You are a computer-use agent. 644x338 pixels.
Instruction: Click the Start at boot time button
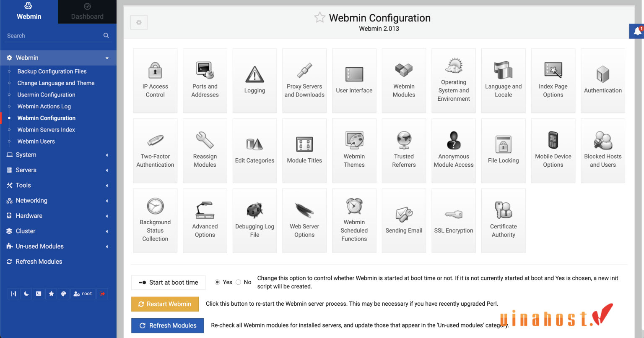(x=169, y=283)
